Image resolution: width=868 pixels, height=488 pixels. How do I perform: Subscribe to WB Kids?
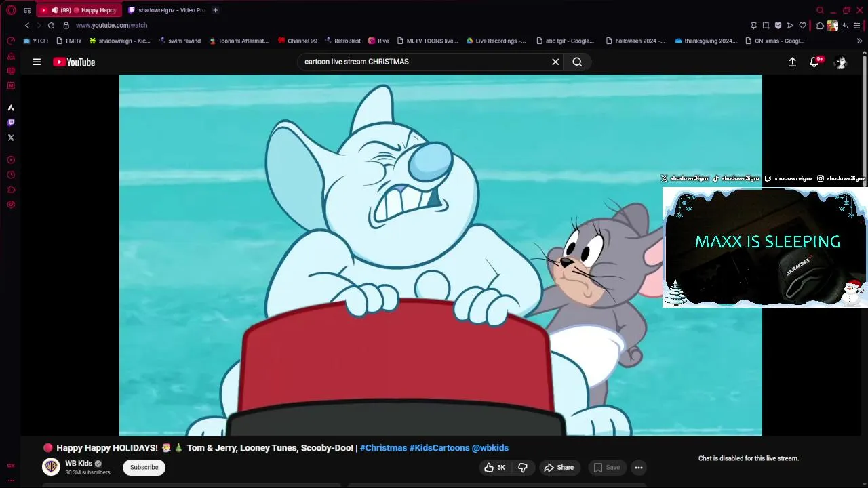[x=144, y=467]
